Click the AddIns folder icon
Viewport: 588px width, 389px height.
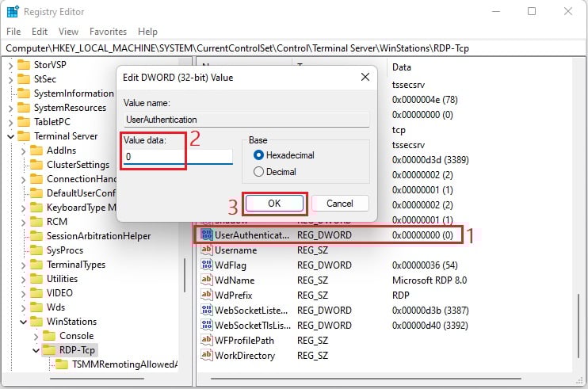tap(36, 151)
